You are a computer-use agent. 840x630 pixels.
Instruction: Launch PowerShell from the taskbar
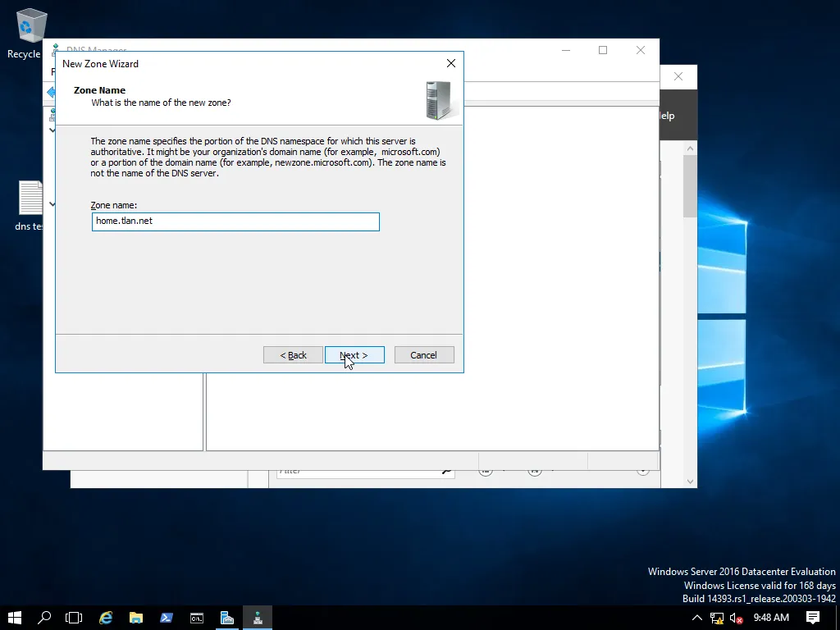pyautogui.click(x=167, y=618)
